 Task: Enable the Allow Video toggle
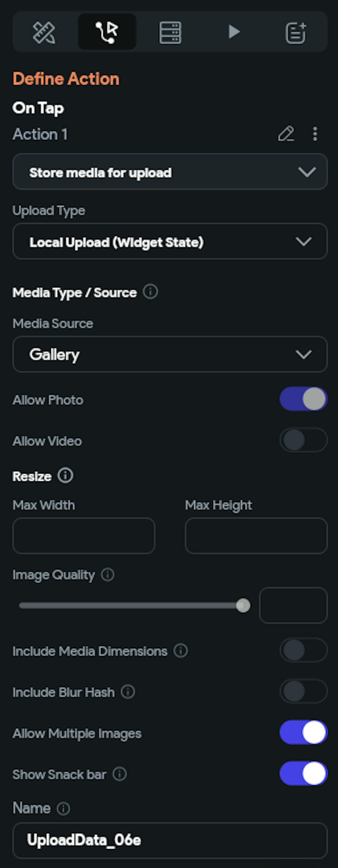pyautogui.click(x=303, y=440)
